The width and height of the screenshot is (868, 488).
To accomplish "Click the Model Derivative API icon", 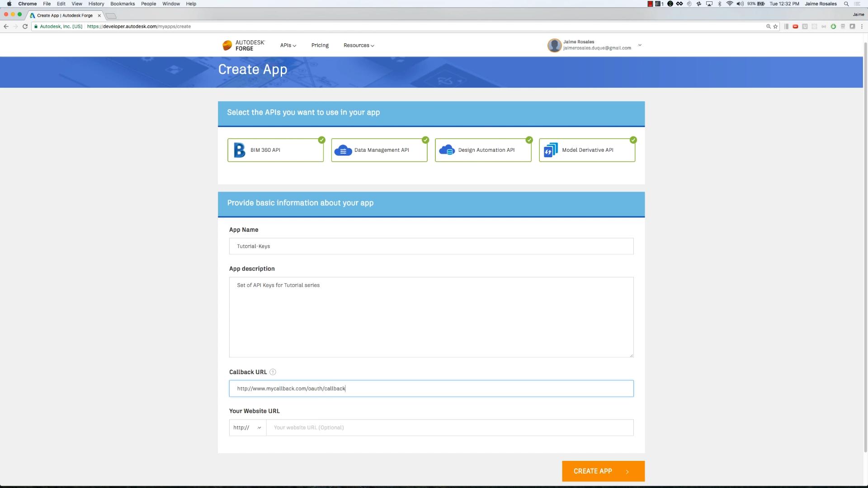I will point(551,150).
